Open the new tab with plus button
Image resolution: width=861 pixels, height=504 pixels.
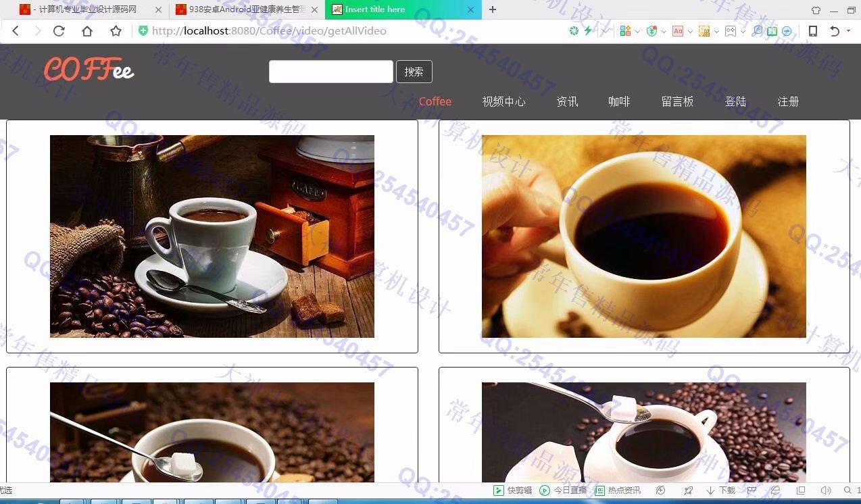tap(493, 9)
